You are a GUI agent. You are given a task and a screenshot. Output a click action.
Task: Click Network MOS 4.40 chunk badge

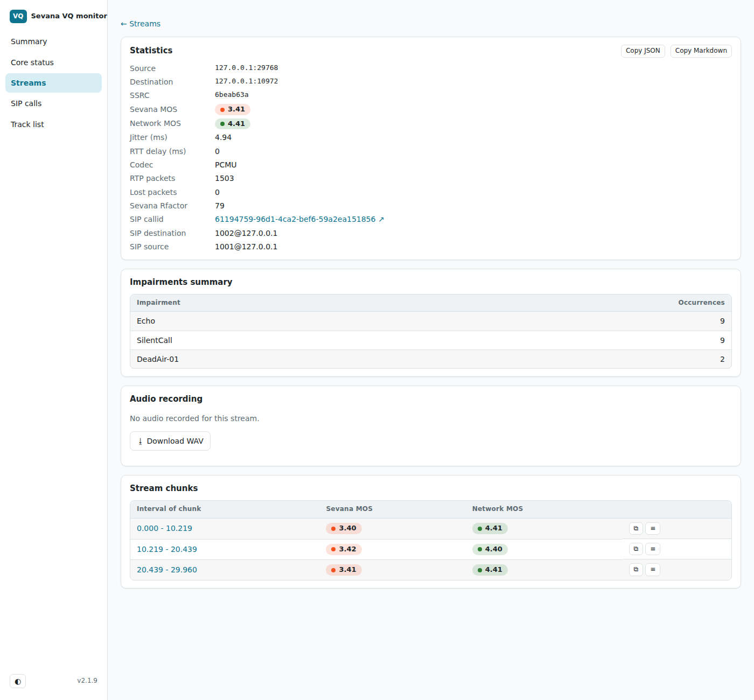490,549
